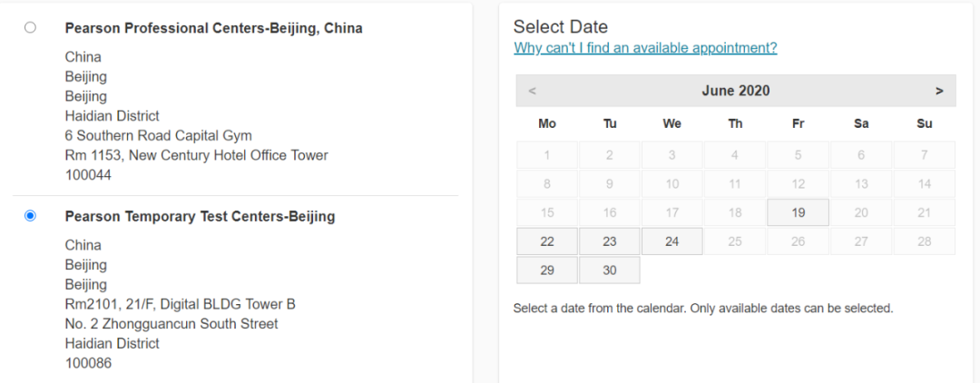Click the available date June 24

pyautogui.click(x=671, y=241)
